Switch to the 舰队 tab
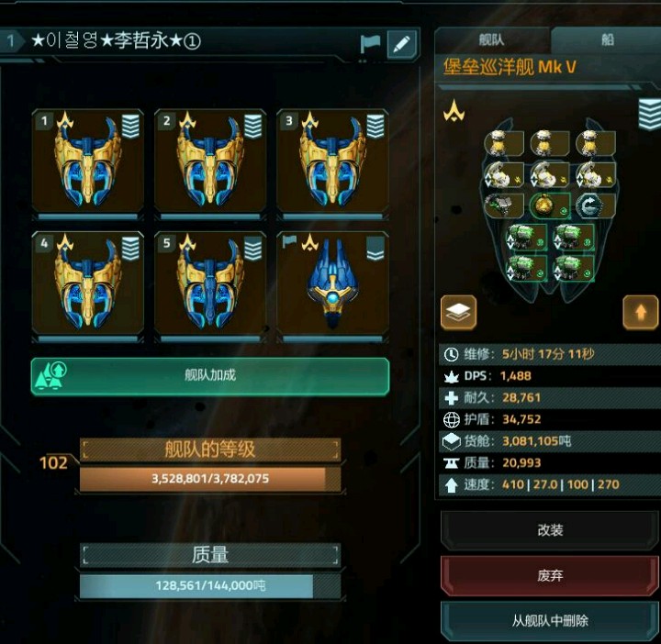The width and height of the screenshot is (661, 644). pyautogui.click(x=492, y=40)
